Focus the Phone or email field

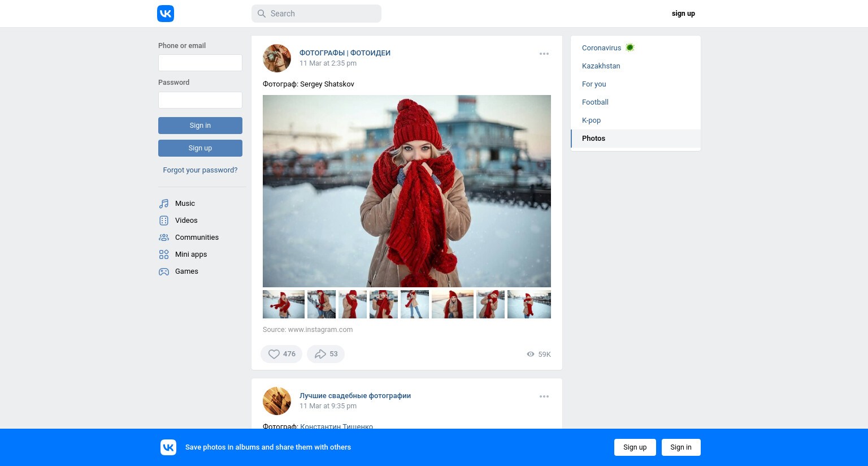pos(200,63)
